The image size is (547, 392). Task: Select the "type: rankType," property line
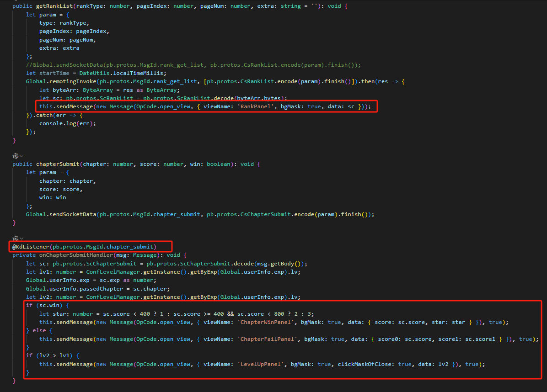pyautogui.click(x=64, y=23)
